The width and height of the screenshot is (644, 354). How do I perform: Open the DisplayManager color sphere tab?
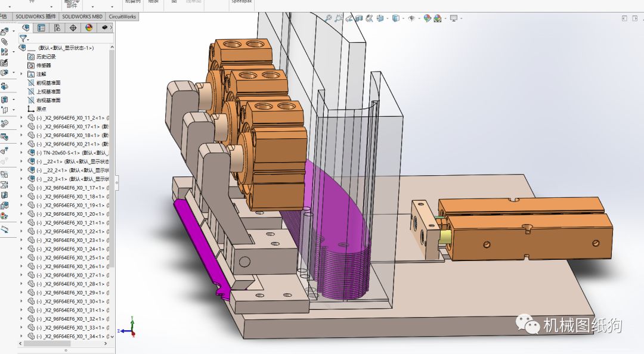(x=89, y=27)
